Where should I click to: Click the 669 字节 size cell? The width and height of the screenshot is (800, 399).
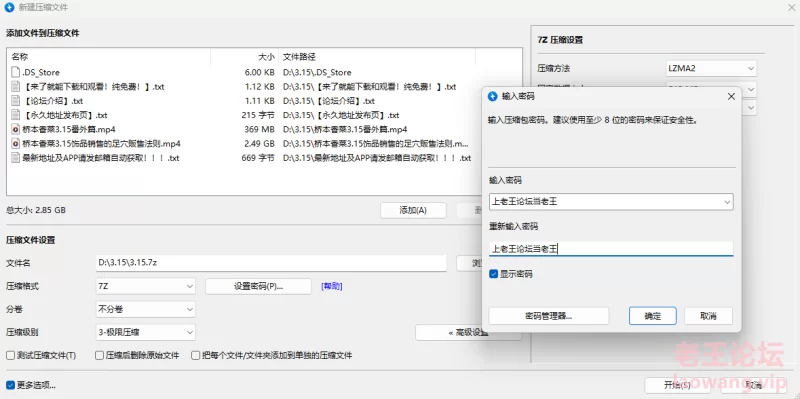[x=258, y=158]
